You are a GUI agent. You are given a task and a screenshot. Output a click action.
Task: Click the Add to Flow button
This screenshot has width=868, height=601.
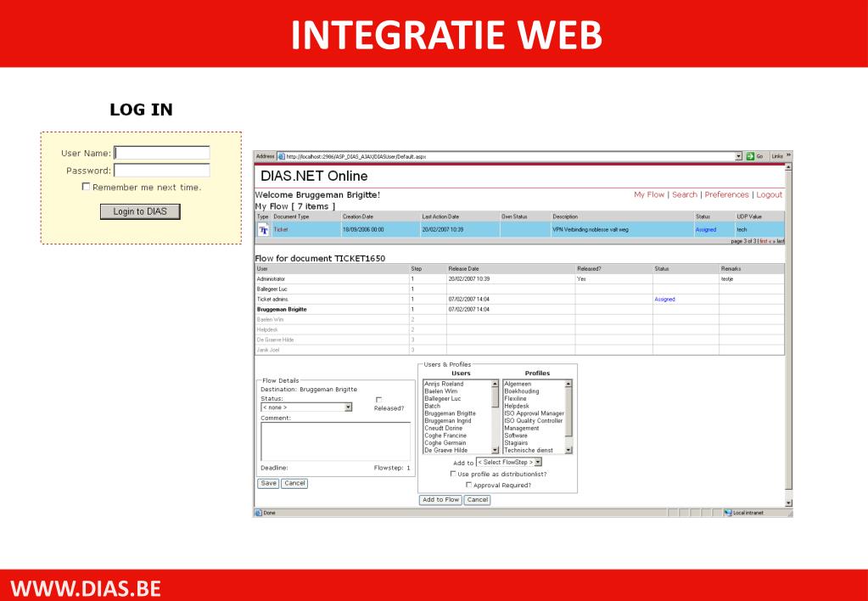tap(440, 500)
